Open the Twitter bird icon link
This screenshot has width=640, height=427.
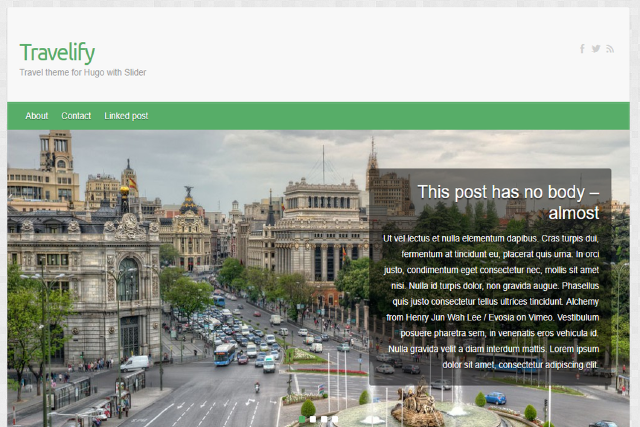(x=596, y=49)
